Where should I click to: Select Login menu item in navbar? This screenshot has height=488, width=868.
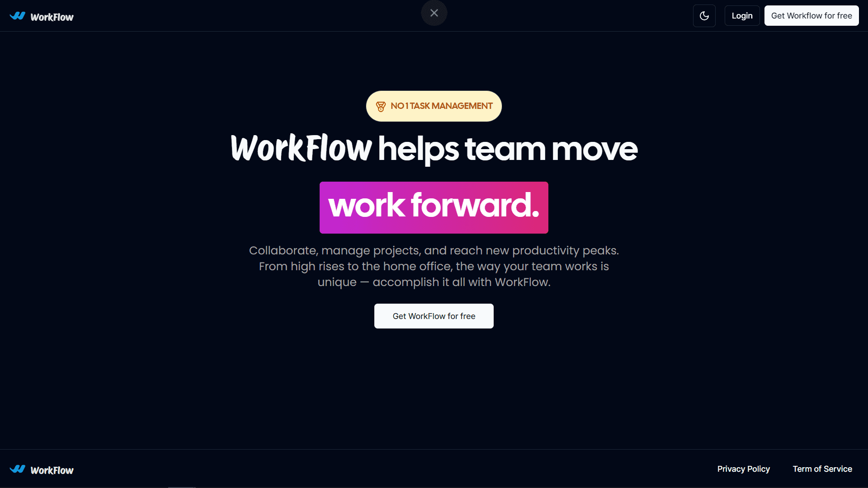742,15
